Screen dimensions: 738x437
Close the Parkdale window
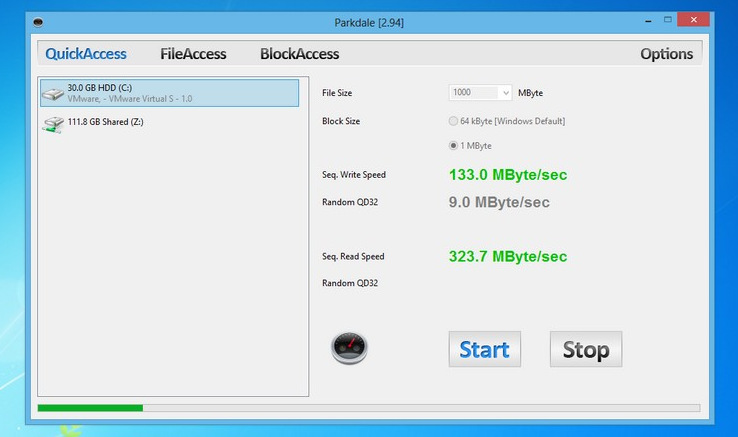[693, 19]
